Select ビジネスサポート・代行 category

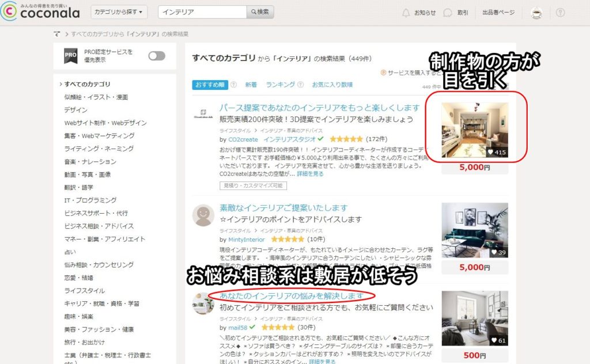click(96, 213)
